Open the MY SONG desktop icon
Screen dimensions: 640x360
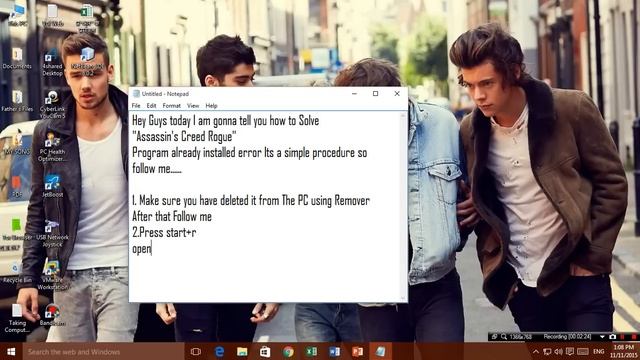17,144
